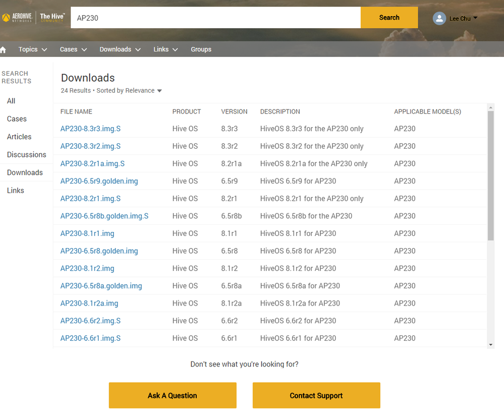Viewport: 504px width, 420px height.
Task: Click version cell '8.2r1a'
Action: tap(231, 164)
